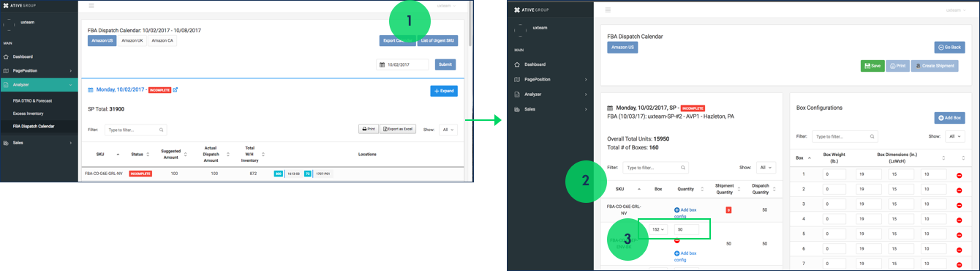Select Amazon US marketplace tab in left screen

pyautogui.click(x=102, y=41)
